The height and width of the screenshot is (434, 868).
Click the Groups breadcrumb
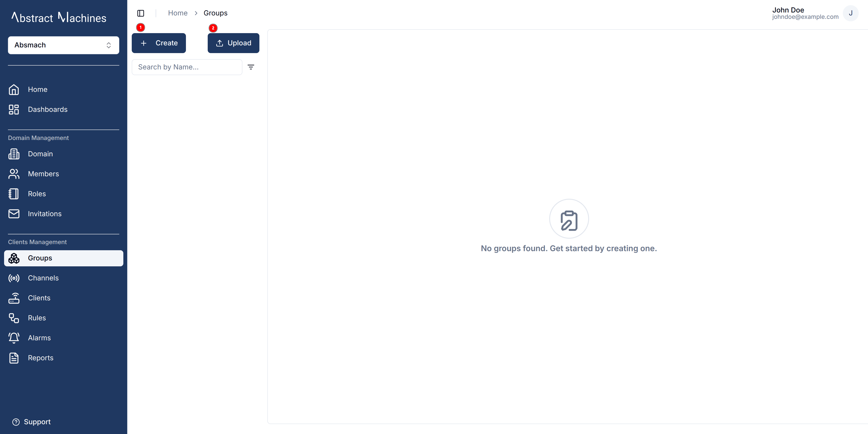coord(215,13)
